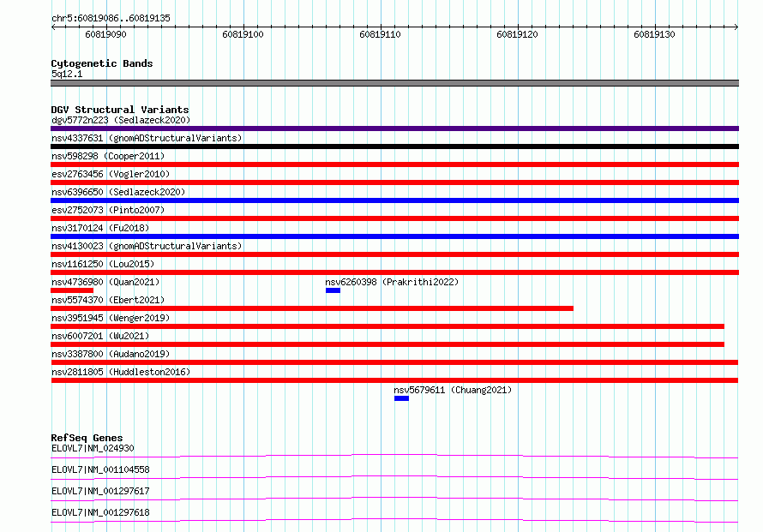This screenshot has height=532, width=763.
Task: Click the nsv5574370 Ebert2021 red bar
Action: (312, 308)
